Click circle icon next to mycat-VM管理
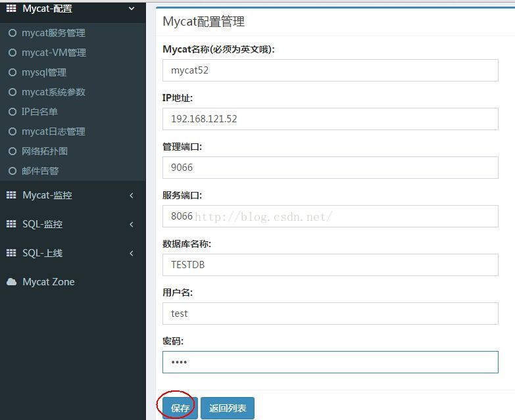The height and width of the screenshot is (420, 515). point(12,53)
